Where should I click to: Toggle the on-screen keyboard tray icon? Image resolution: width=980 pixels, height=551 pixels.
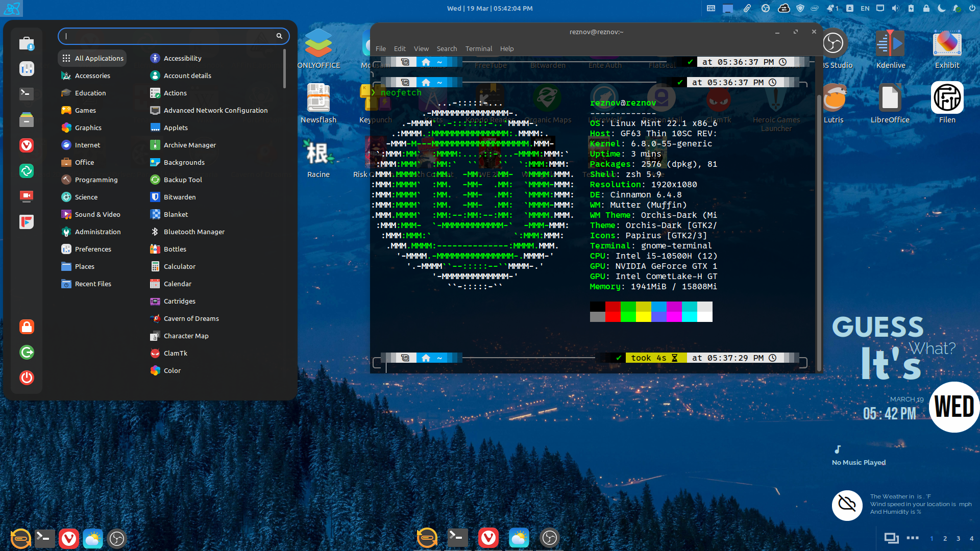point(711,8)
